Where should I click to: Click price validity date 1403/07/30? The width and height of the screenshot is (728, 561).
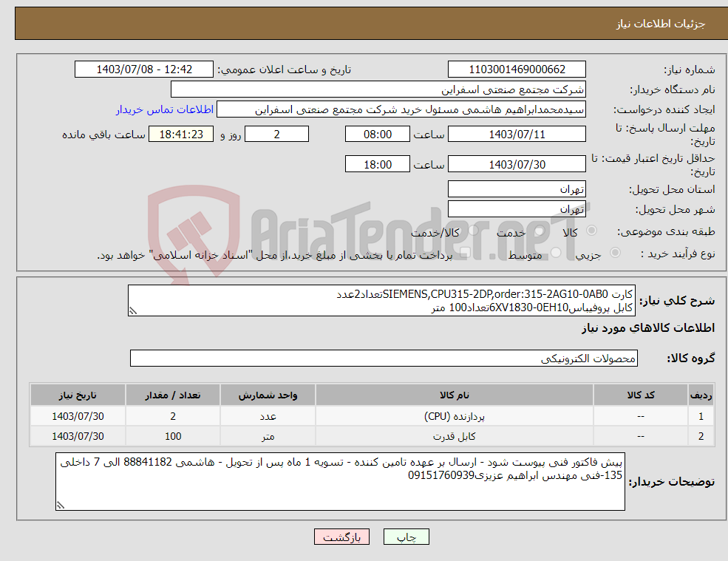tap(517, 164)
